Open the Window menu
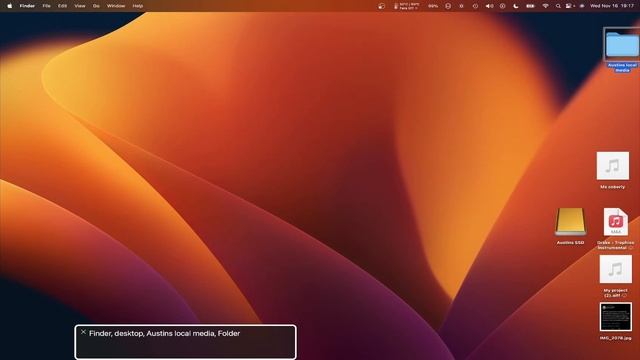Image resolution: width=640 pixels, height=360 pixels. 116,6
